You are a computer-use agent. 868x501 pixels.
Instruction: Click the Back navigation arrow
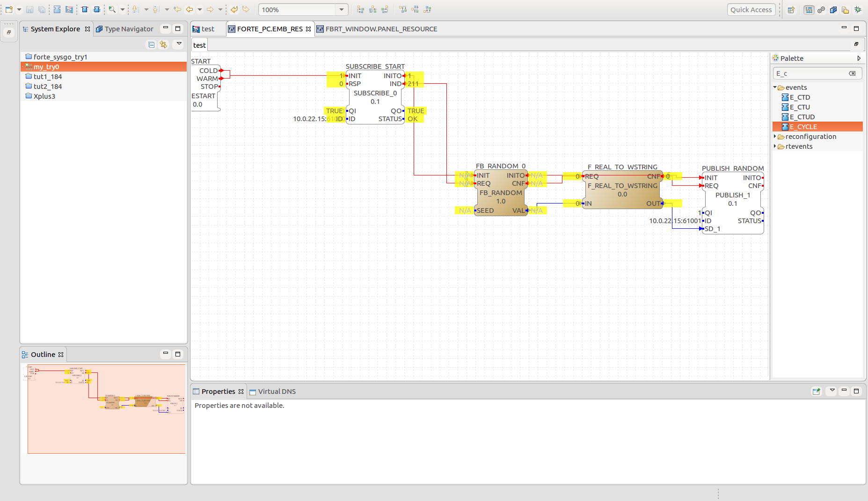190,9
